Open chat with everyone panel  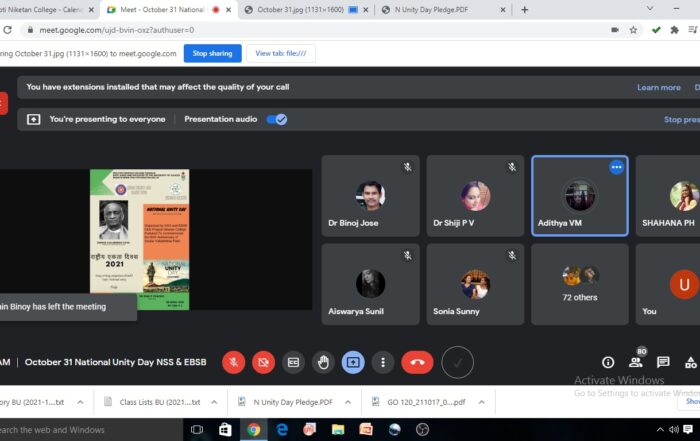pyautogui.click(x=663, y=362)
